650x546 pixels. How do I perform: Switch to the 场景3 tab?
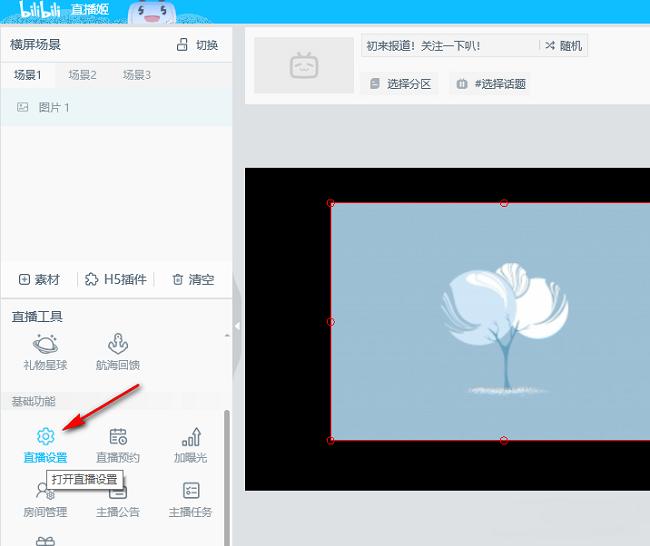[x=137, y=75]
